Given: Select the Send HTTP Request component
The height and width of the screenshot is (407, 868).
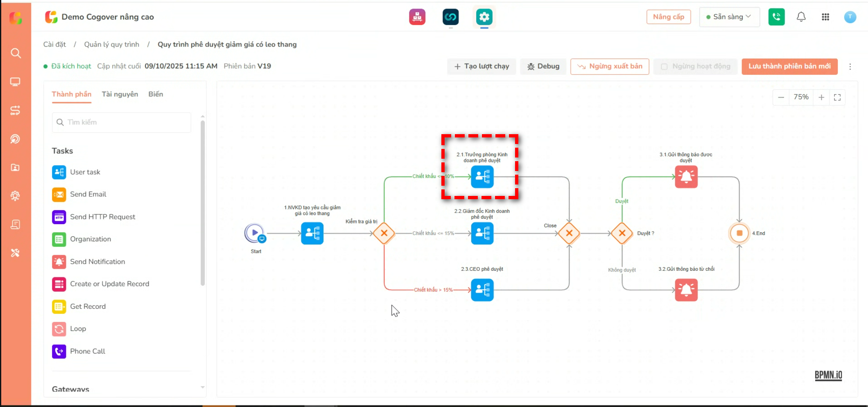Looking at the screenshot, I should [102, 217].
